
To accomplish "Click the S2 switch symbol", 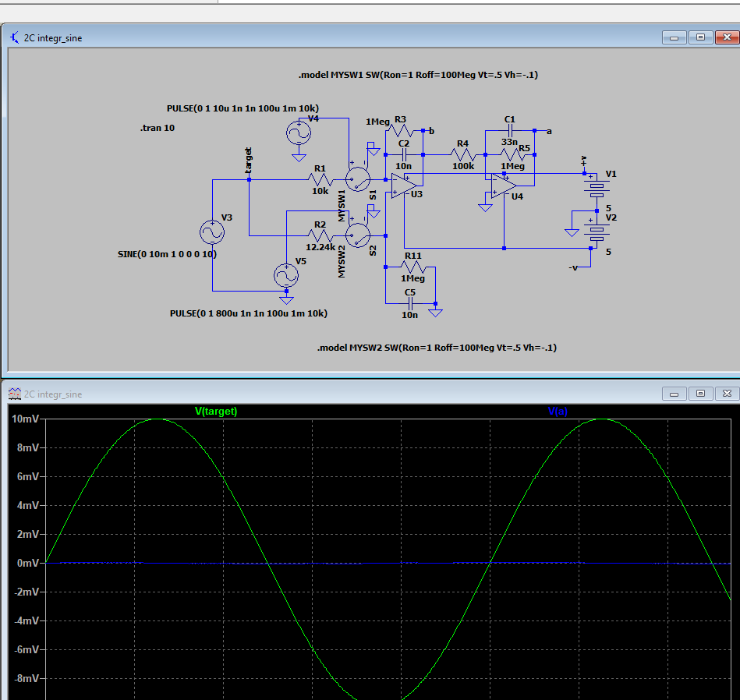I will point(357,234).
